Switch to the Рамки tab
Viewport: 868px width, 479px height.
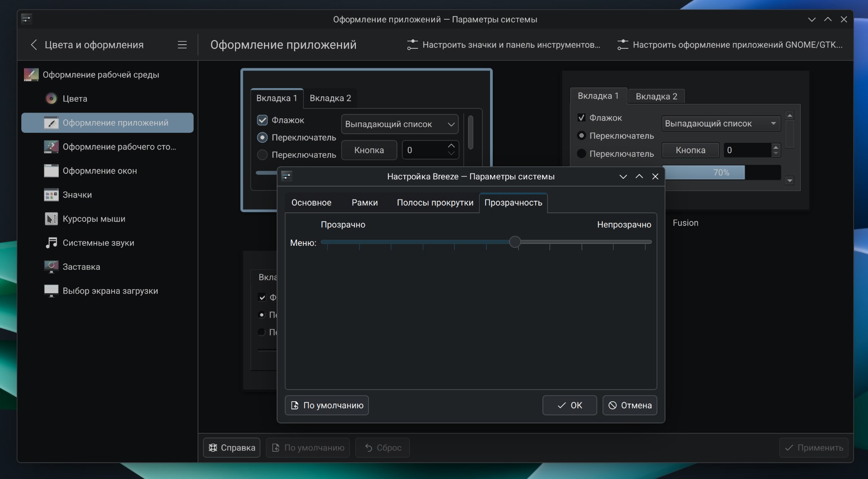[364, 203]
